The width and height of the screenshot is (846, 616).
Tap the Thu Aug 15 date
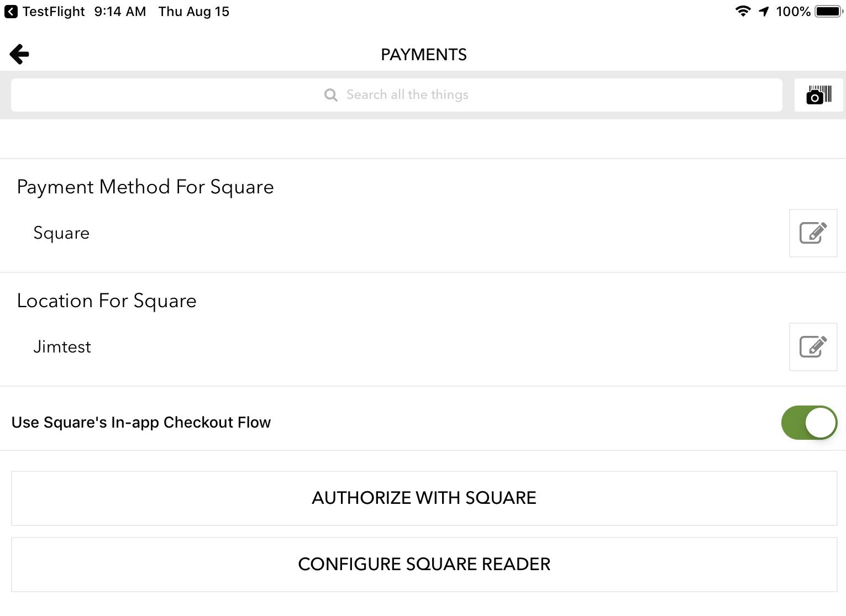click(x=194, y=12)
